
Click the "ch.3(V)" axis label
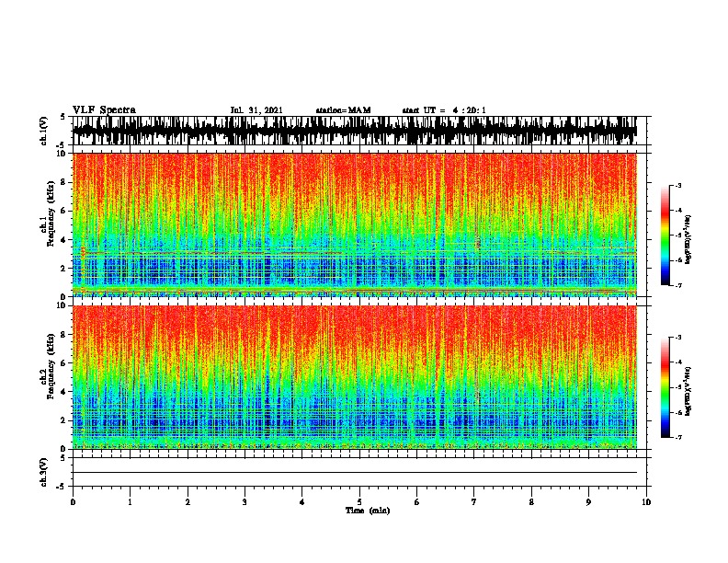point(44,472)
